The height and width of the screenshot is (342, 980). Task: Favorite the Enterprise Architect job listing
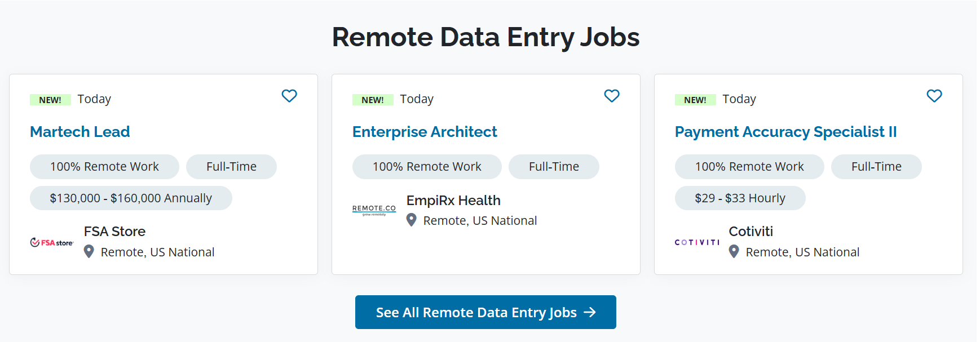612,96
